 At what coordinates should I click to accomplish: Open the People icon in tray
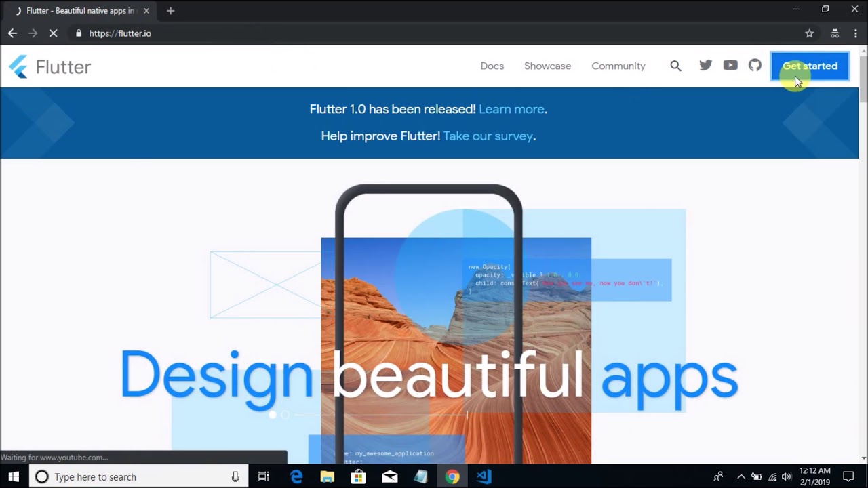[x=718, y=476]
